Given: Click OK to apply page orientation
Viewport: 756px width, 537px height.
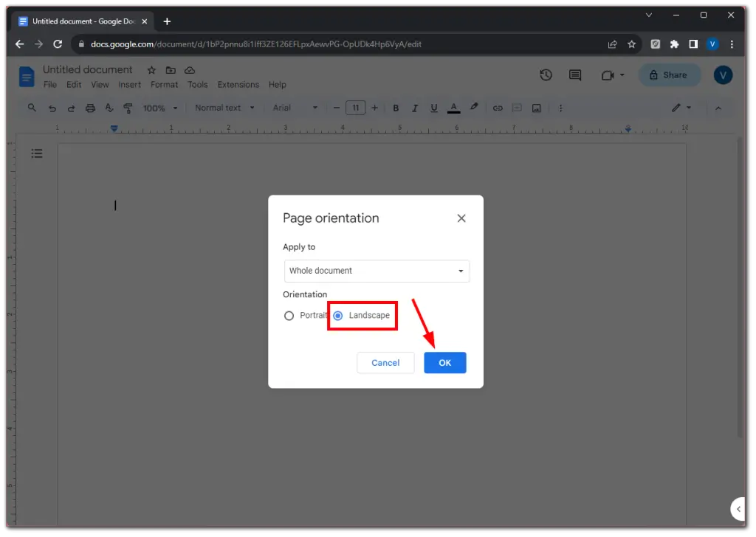Looking at the screenshot, I should coord(445,362).
